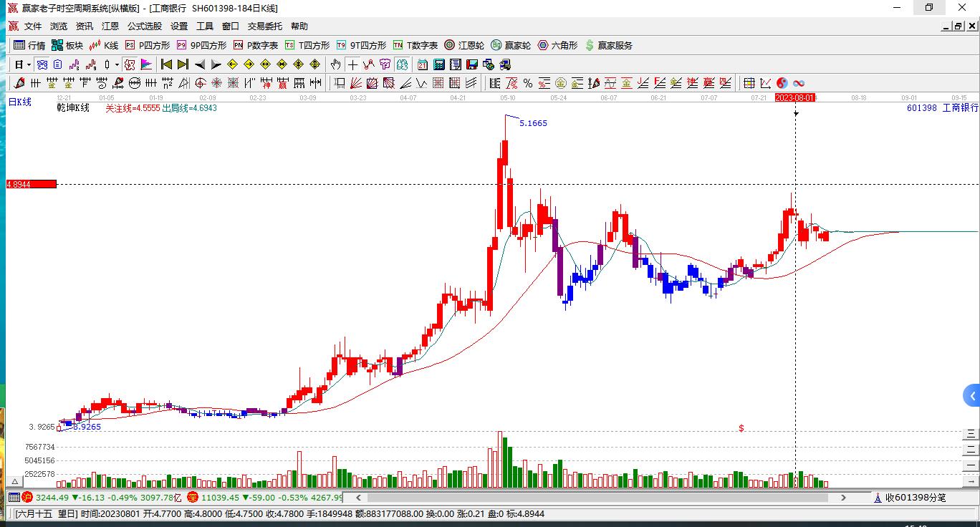
Task: Open the T数字表 tool
Action: (415, 45)
